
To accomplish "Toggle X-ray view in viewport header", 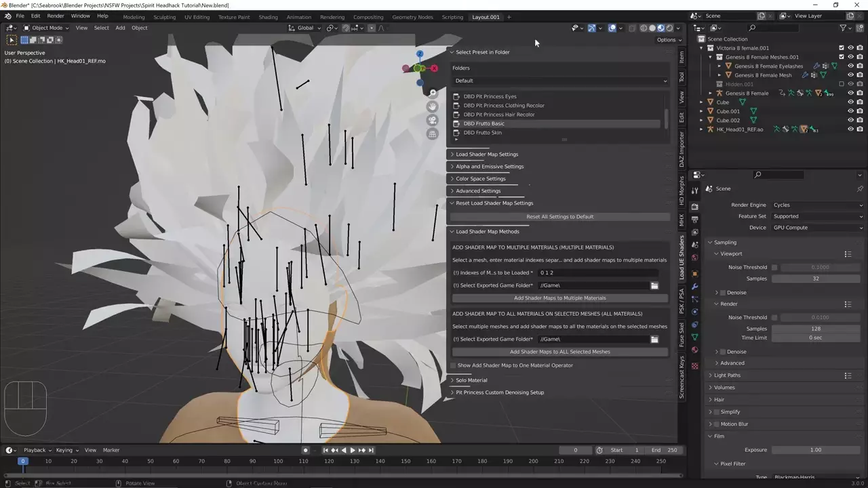I will click(x=632, y=28).
